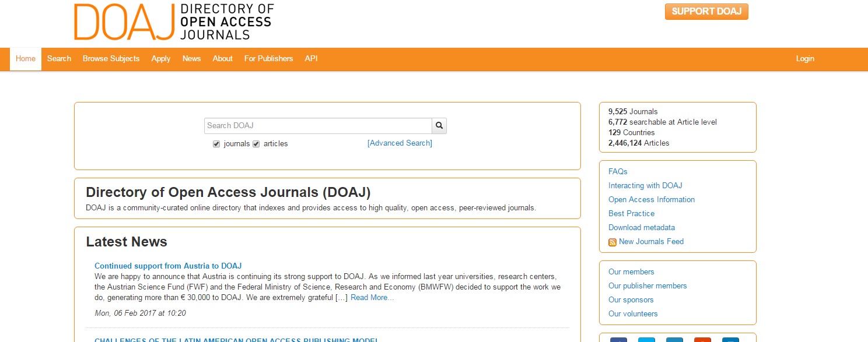Open the Our publisher members link
Viewport: 868px width, 342px height.
pyautogui.click(x=647, y=286)
